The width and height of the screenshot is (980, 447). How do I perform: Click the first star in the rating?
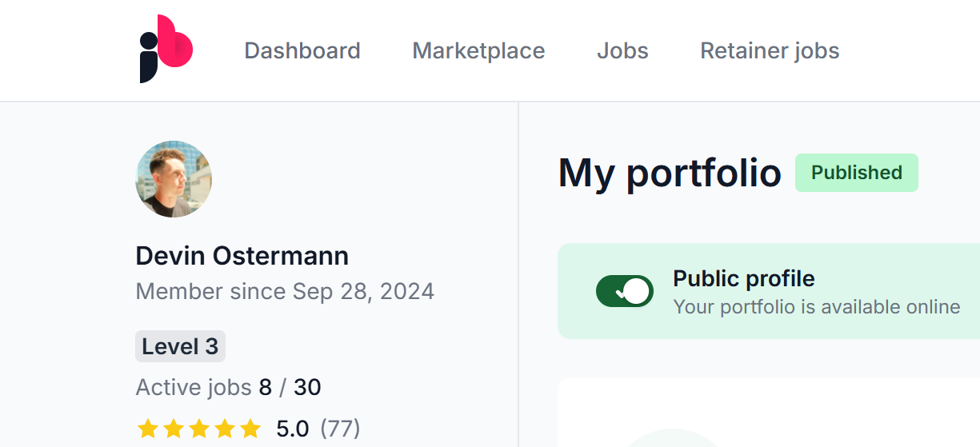coord(147,429)
